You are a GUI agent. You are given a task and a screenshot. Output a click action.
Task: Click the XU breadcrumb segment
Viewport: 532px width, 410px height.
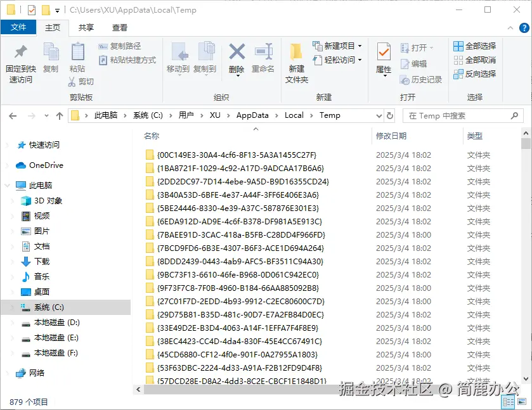tap(215, 115)
